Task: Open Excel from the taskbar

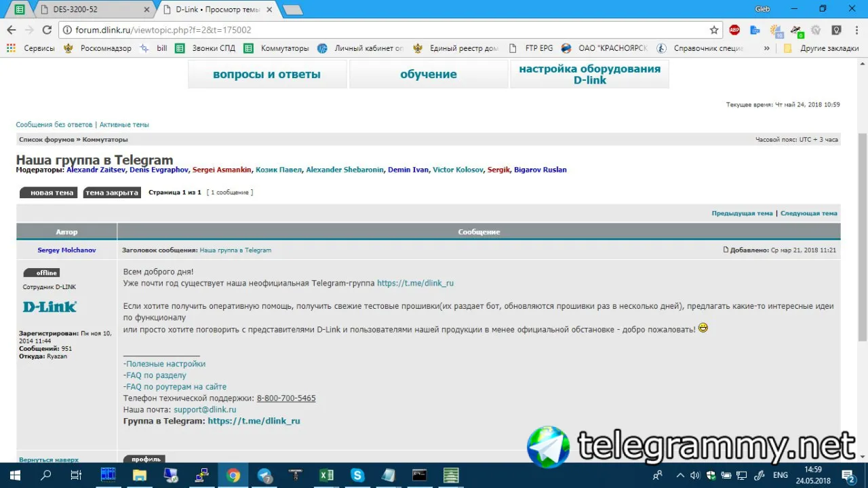Action: point(326,475)
